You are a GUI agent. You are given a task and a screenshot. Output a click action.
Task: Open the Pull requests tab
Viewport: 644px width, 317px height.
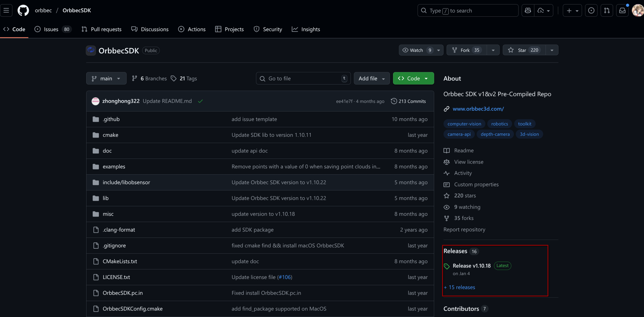click(x=102, y=29)
